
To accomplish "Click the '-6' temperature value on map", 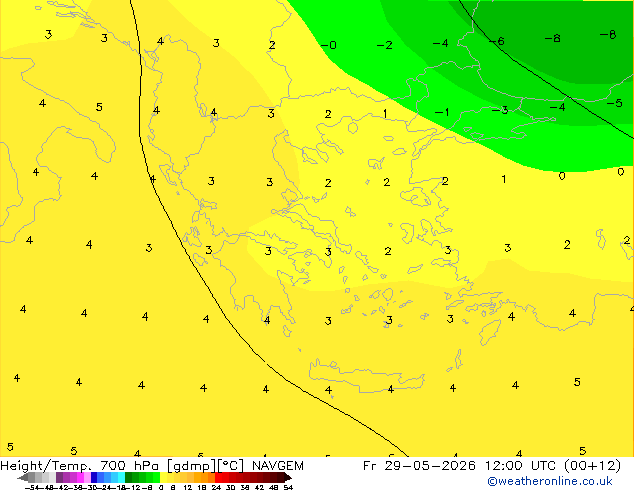I will [x=497, y=41].
